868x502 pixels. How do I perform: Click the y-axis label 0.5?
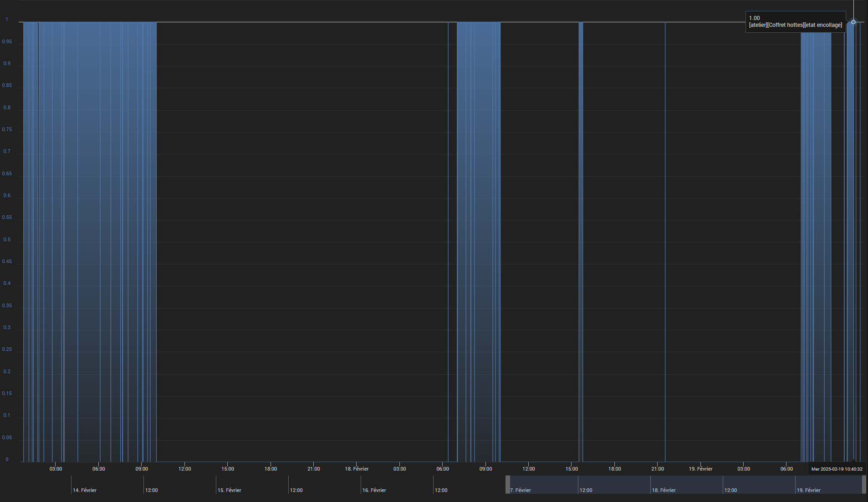(7, 240)
